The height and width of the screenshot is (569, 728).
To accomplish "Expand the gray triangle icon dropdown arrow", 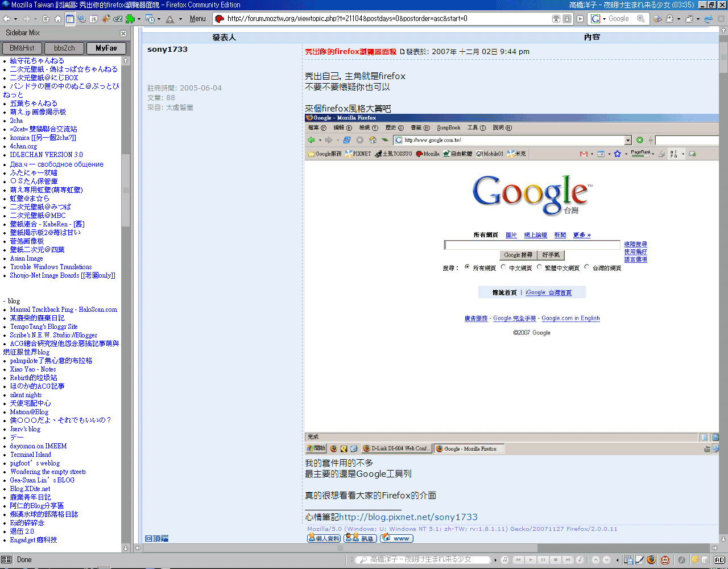I will (180, 19).
